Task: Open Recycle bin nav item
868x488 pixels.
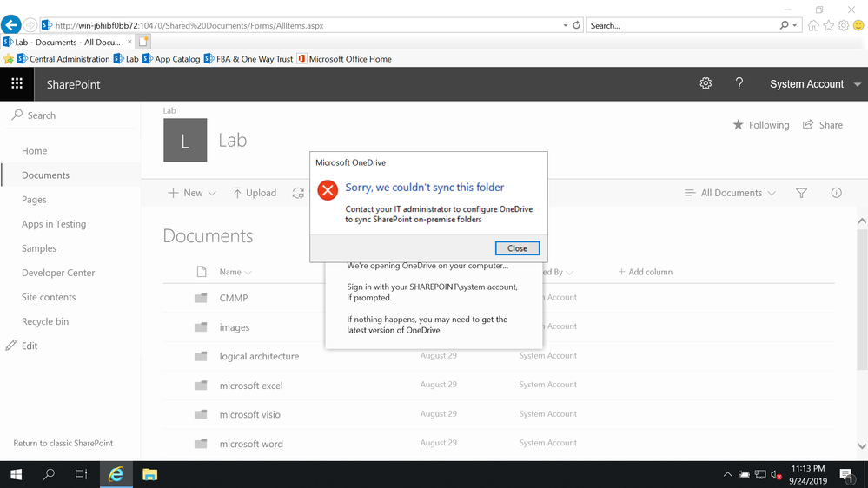Action: tap(45, 321)
